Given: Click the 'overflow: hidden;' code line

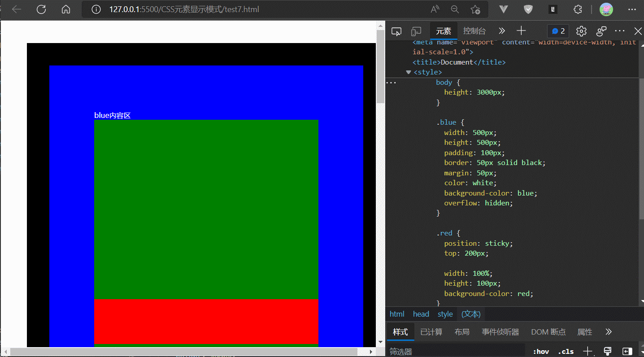Looking at the screenshot, I should [479, 203].
